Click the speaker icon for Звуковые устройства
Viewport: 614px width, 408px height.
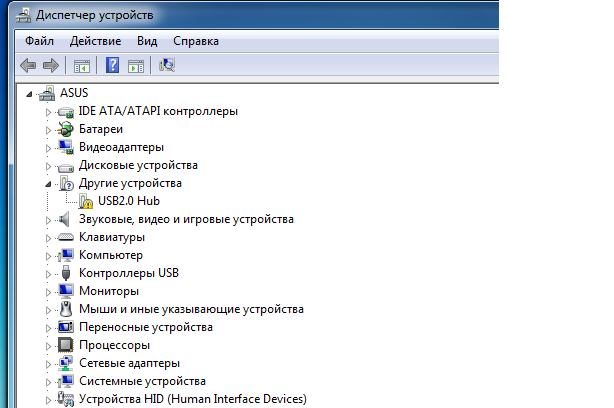click(64, 219)
